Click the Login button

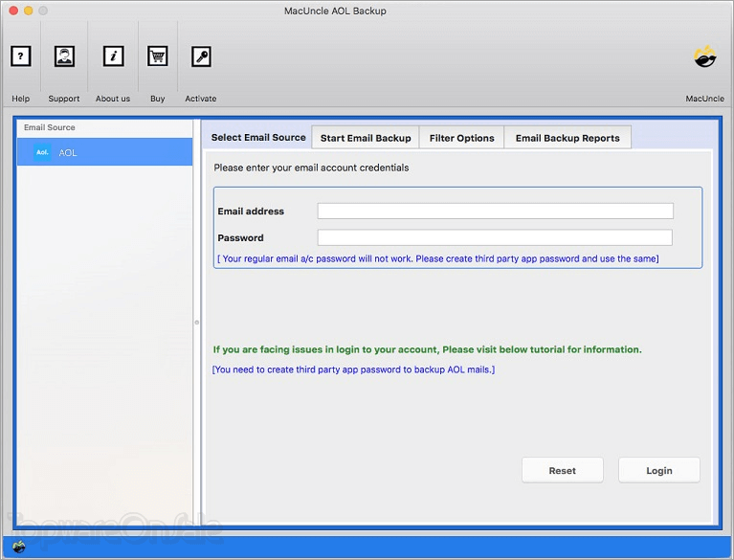(x=659, y=471)
